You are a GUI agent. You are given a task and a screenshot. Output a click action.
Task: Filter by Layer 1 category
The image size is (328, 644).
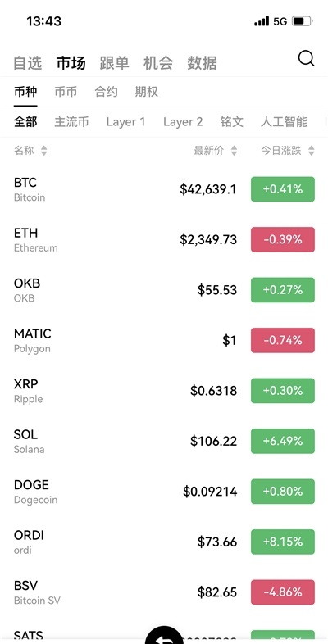(x=125, y=122)
